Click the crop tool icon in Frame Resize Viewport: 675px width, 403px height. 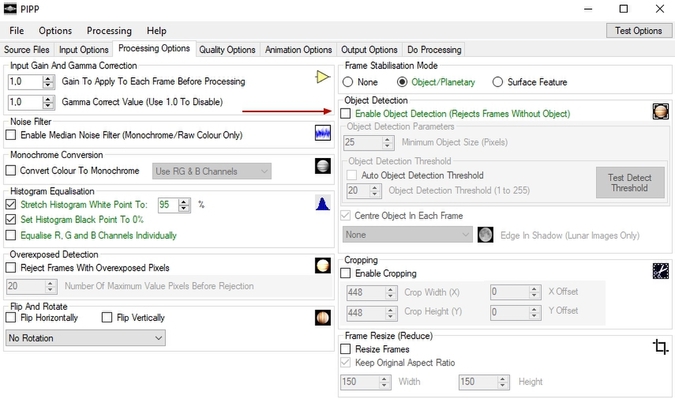(659, 347)
